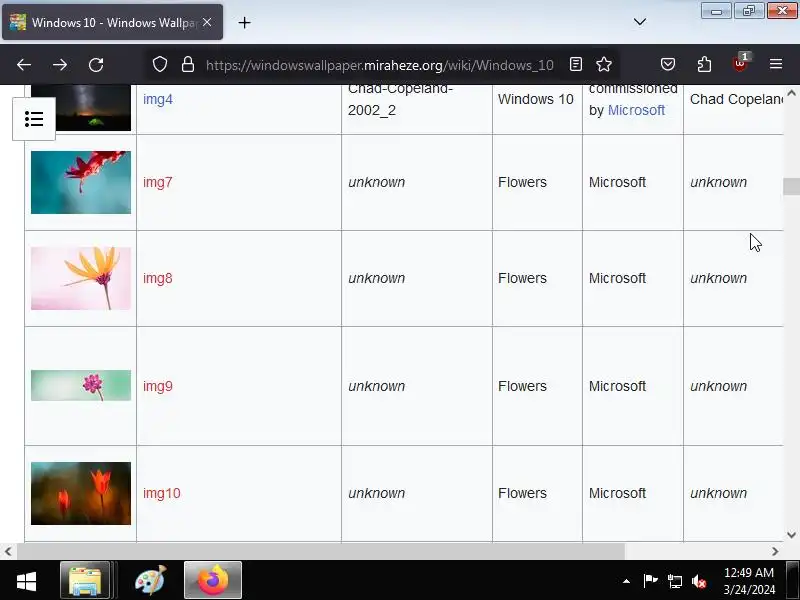This screenshot has width=800, height=600.
Task: Open the Windows Start menu
Action: pyautogui.click(x=26, y=581)
